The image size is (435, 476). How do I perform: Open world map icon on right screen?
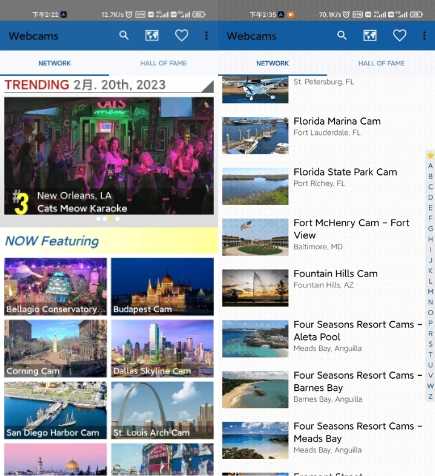pyautogui.click(x=370, y=35)
